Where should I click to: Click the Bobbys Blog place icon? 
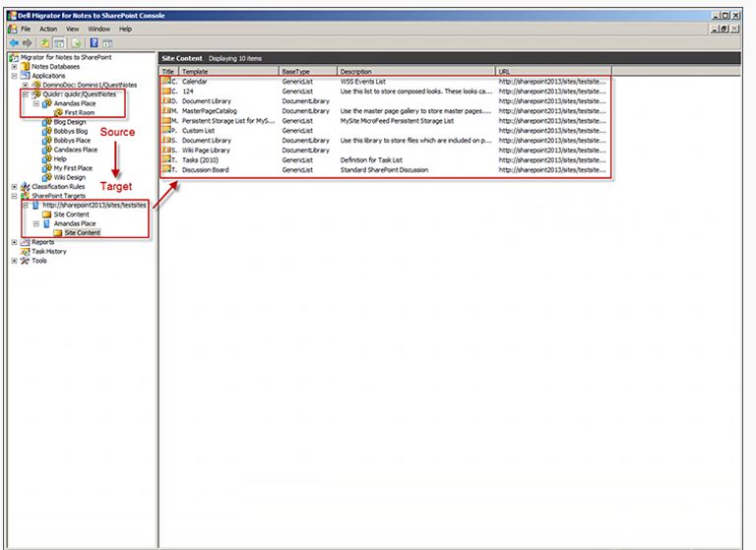point(47,131)
